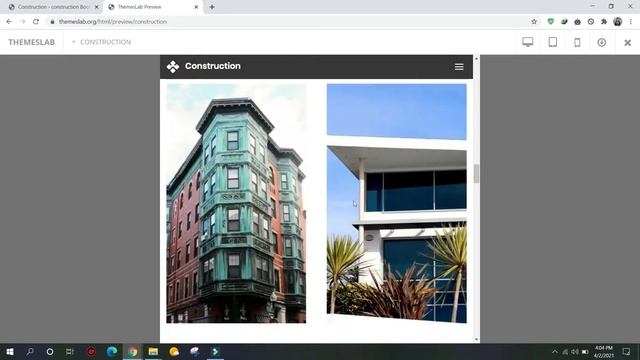This screenshot has width=640, height=360.
Task: Click the Construction site title
Action: (x=213, y=66)
